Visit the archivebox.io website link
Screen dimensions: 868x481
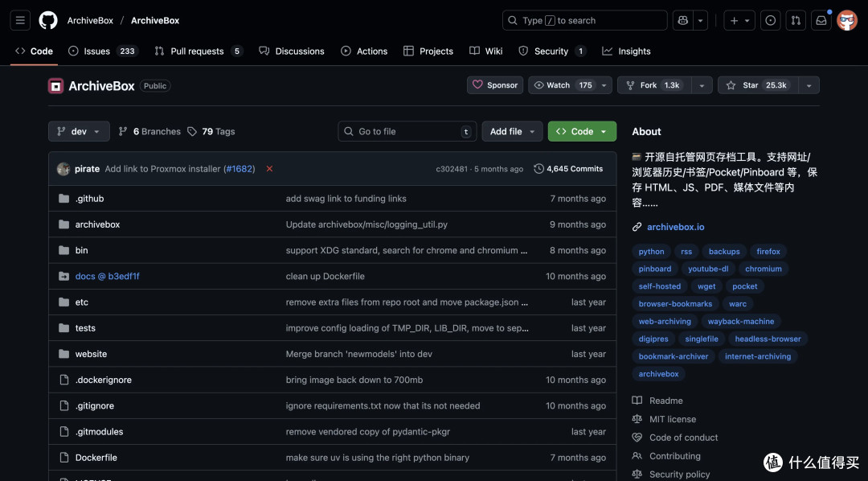pos(675,227)
